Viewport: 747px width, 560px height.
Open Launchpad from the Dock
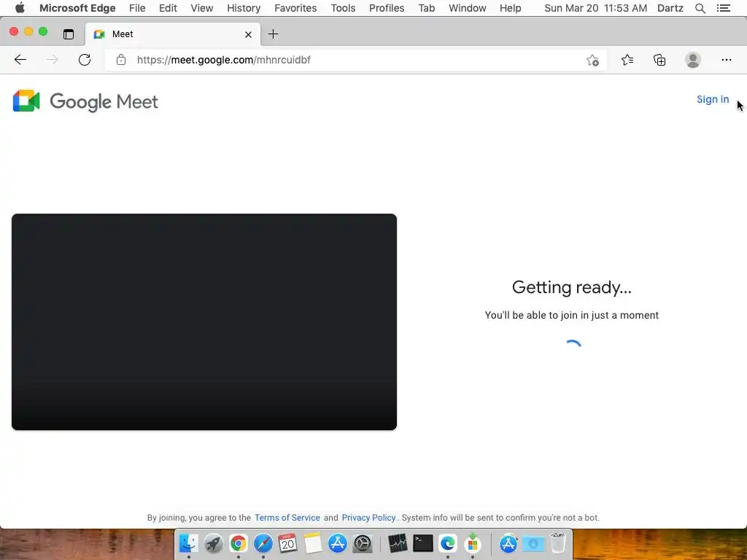(214, 542)
